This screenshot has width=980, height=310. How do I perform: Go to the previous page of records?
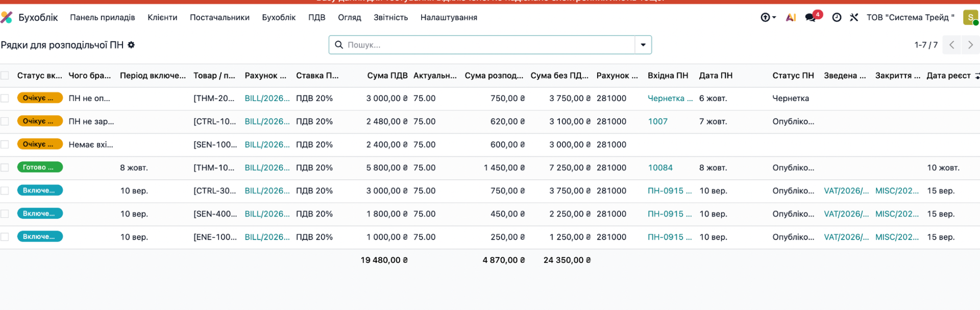(952, 45)
